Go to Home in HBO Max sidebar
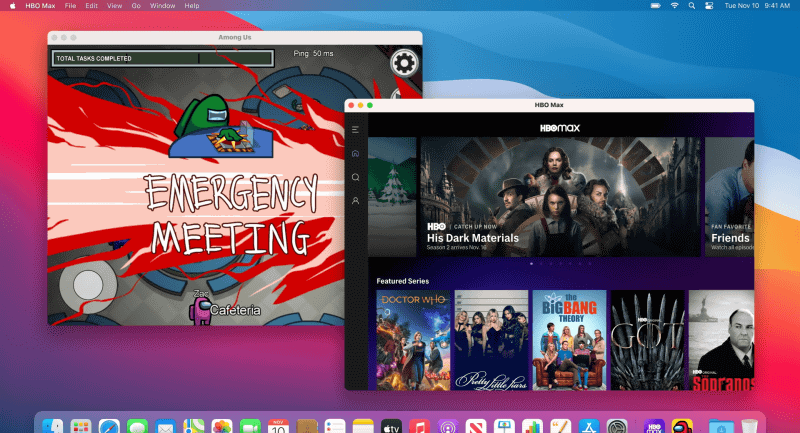 [355, 154]
